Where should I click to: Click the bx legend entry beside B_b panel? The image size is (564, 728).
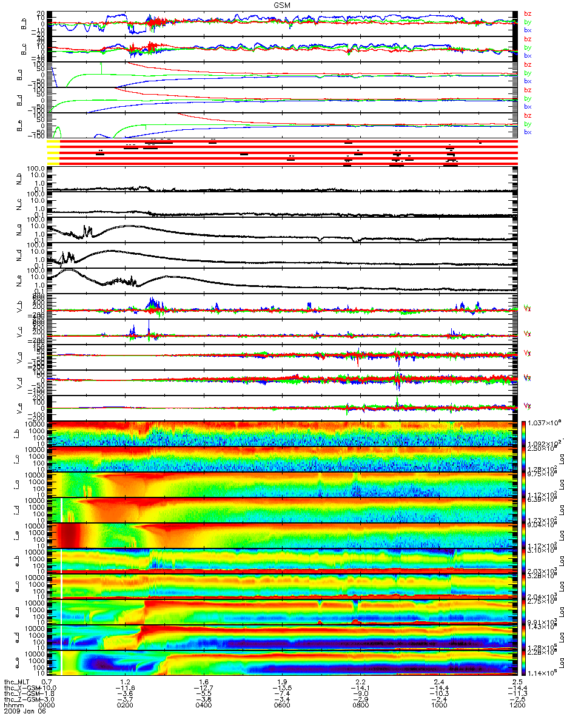(x=528, y=30)
